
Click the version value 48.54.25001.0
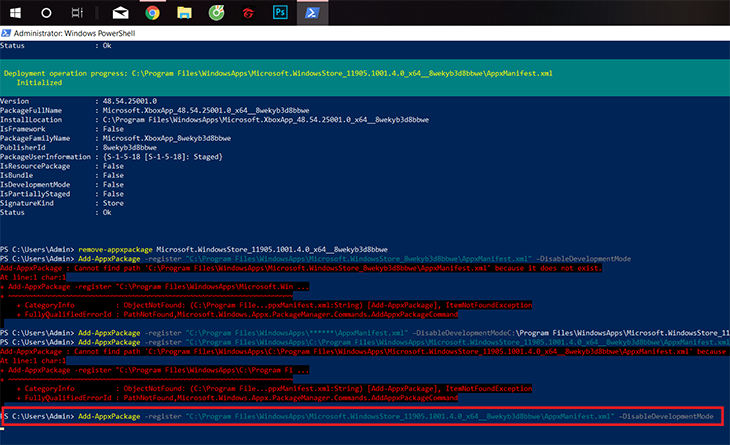click(130, 101)
